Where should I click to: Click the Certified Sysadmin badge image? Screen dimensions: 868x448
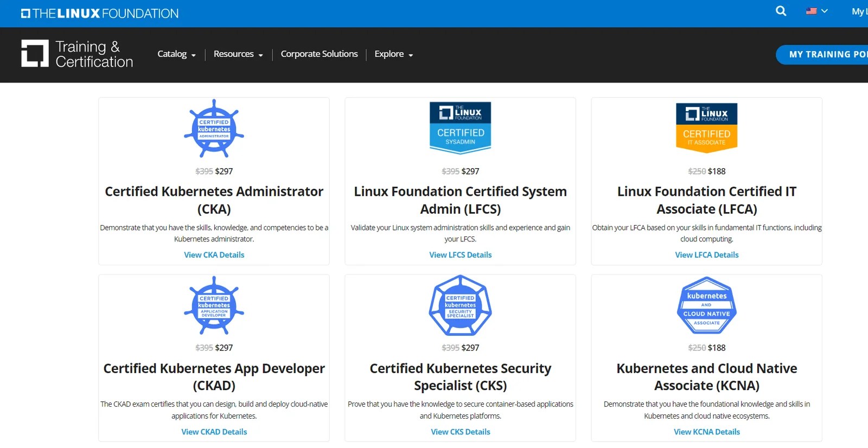click(461, 128)
